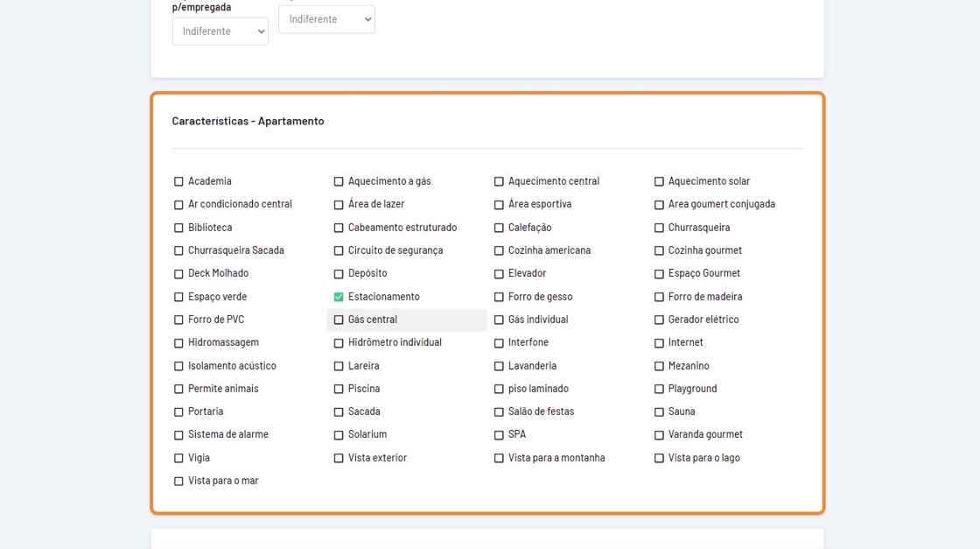Tick the Internet checkbox
The width and height of the screenshot is (980, 549).
point(659,342)
